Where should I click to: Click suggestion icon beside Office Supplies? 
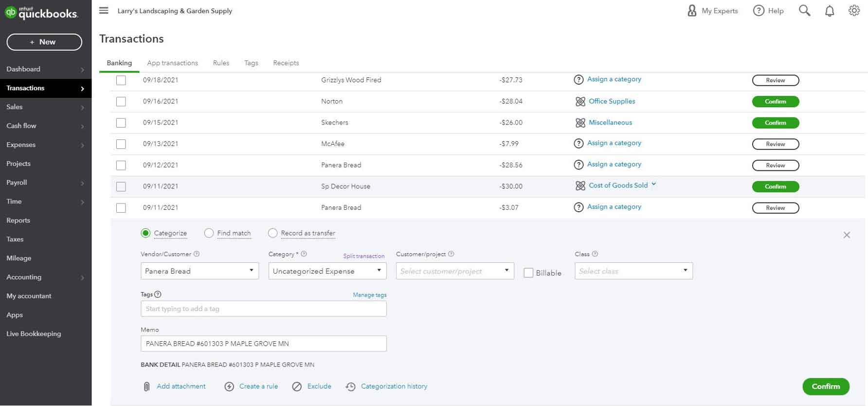click(580, 101)
